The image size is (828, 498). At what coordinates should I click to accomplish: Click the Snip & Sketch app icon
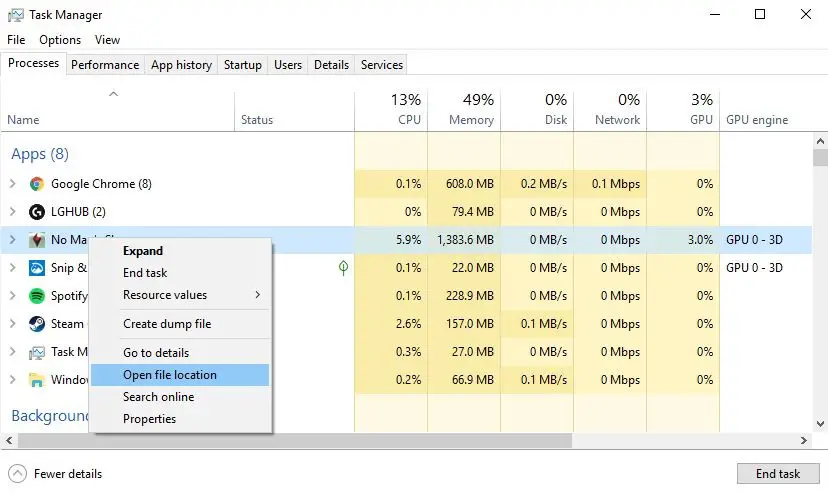37,268
